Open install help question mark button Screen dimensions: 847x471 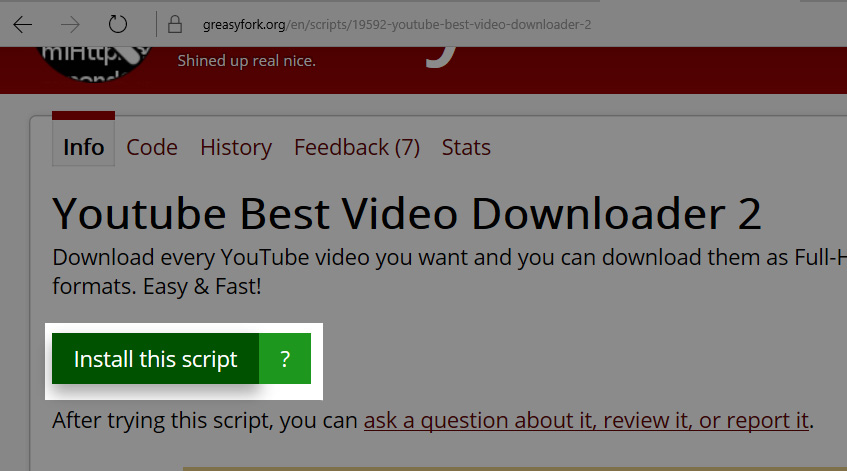click(x=285, y=359)
